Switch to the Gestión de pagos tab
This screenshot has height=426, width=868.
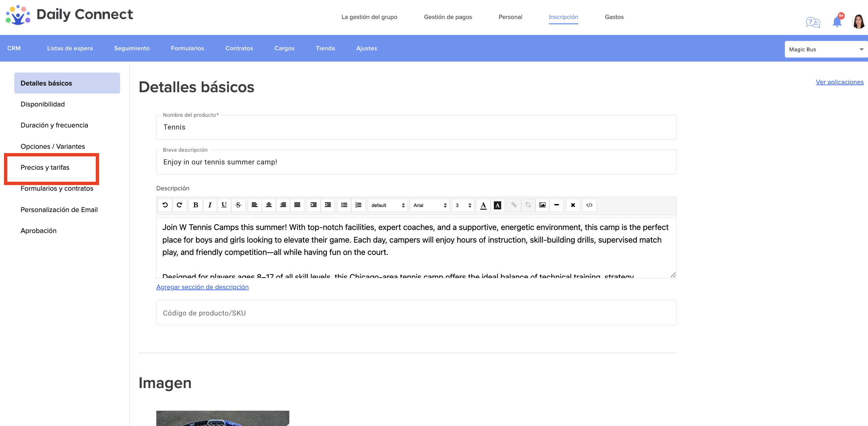448,17
